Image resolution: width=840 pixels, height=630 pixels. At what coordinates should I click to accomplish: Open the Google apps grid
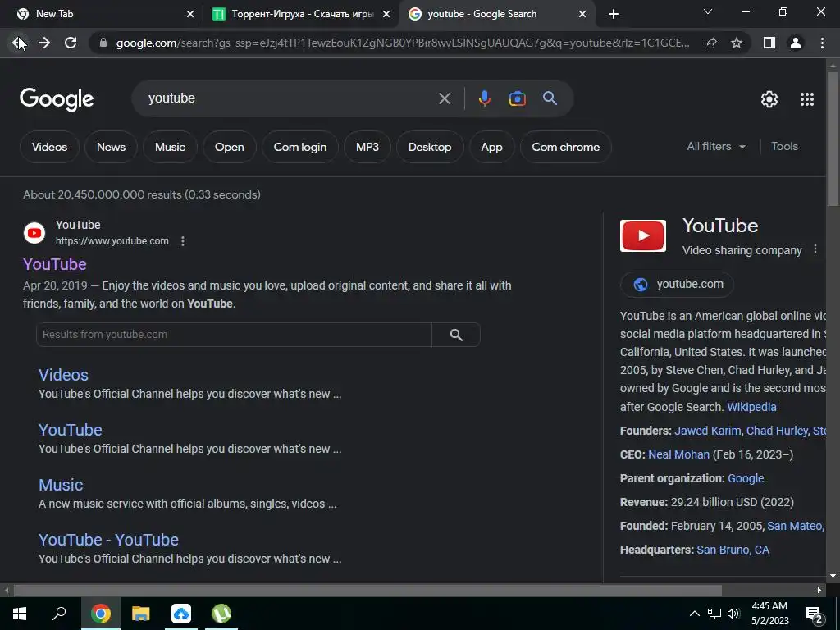click(807, 99)
